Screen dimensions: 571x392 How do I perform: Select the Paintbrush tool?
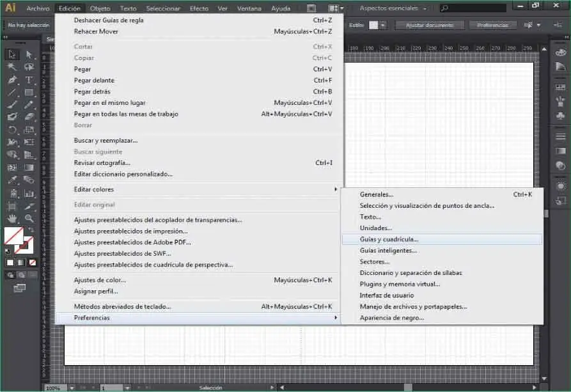(x=12, y=105)
